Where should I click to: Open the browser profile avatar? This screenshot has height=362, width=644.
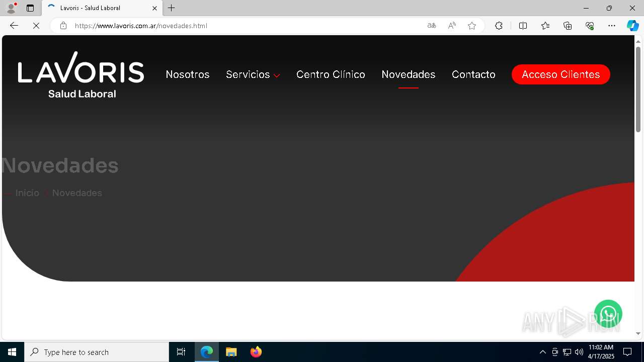tap(11, 8)
